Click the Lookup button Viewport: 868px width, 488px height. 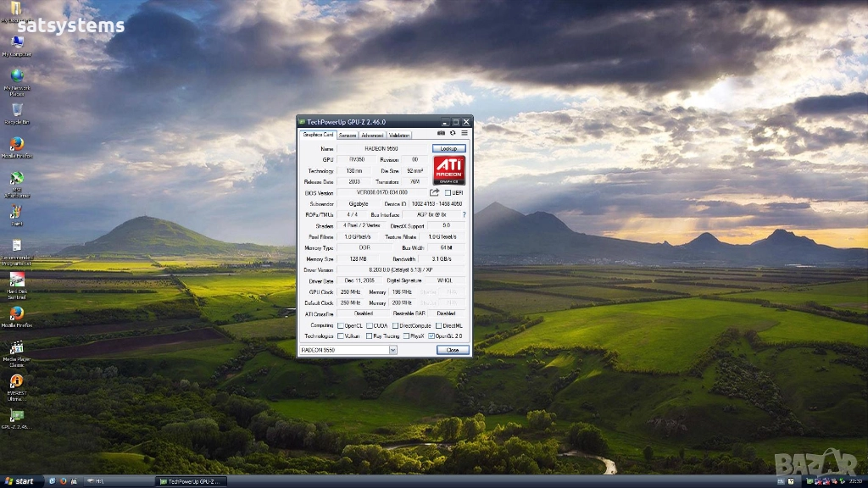pos(448,148)
